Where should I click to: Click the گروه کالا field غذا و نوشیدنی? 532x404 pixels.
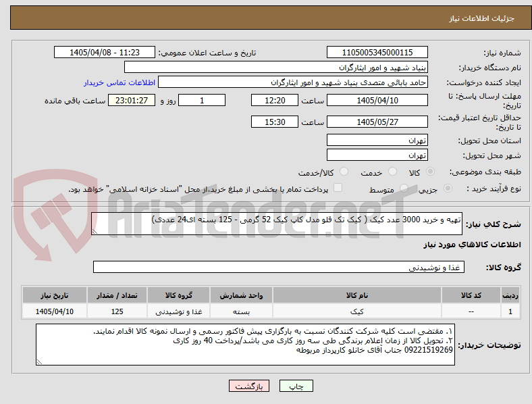(279, 267)
